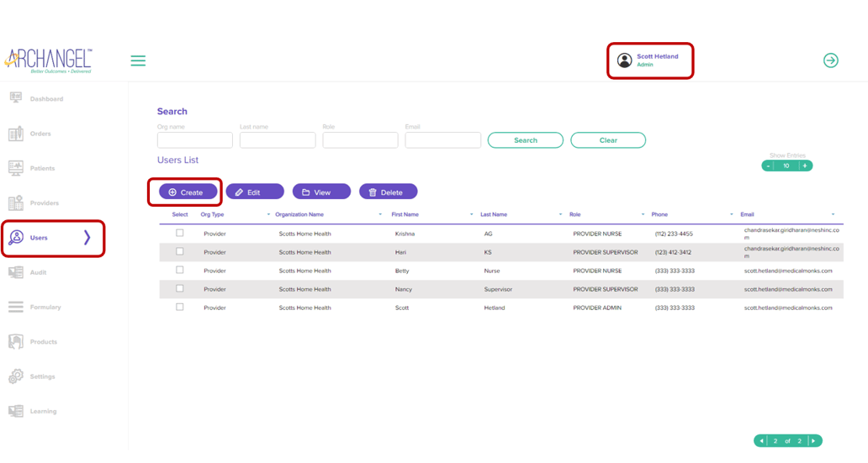Focus the Role search field
This screenshot has width=868, height=463.
(x=360, y=140)
